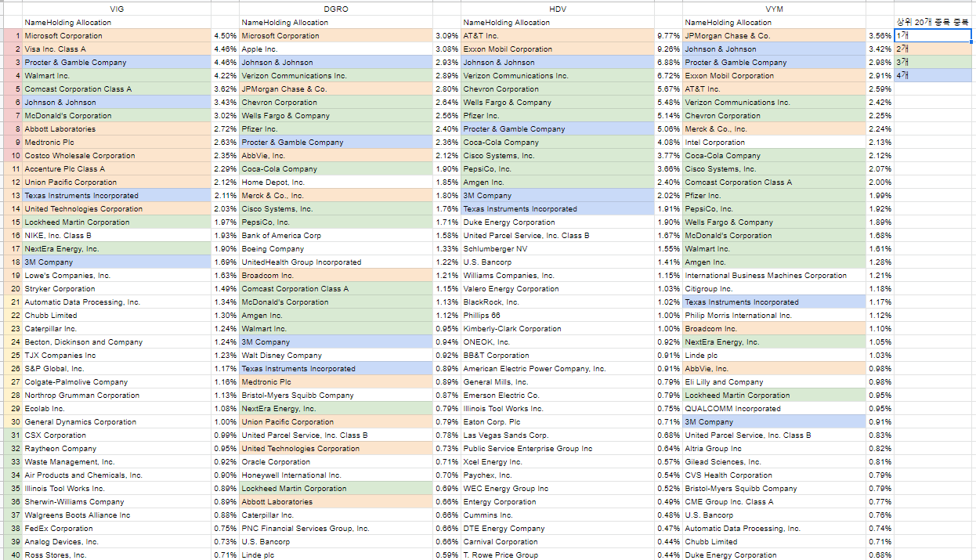The image size is (976, 560).
Task: Select the 'QUALCOMM Incorporated' cell
Action: point(775,408)
